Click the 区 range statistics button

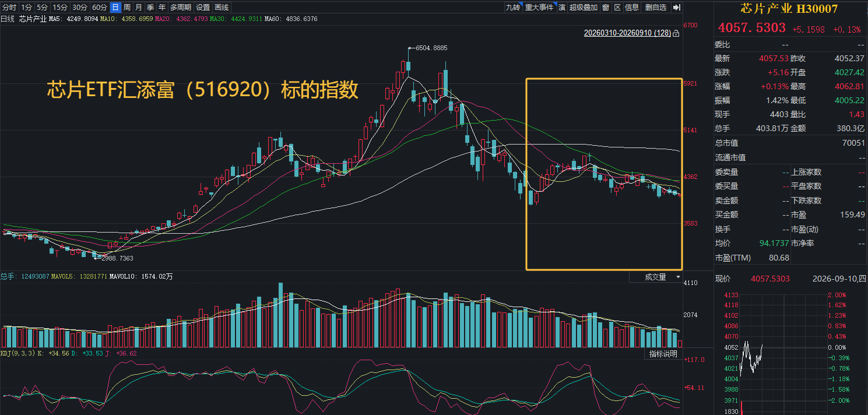click(617, 8)
